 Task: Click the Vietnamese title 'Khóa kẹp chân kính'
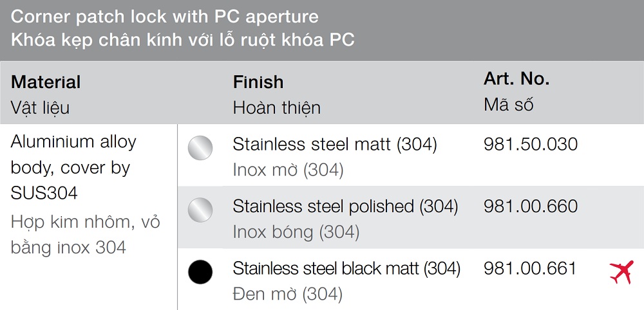pyautogui.click(x=183, y=39)
